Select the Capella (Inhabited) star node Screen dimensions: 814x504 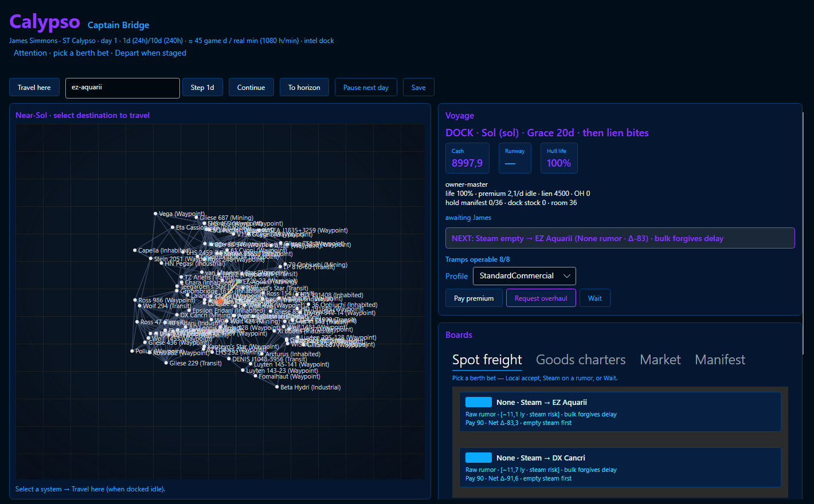tap(135, 250)
